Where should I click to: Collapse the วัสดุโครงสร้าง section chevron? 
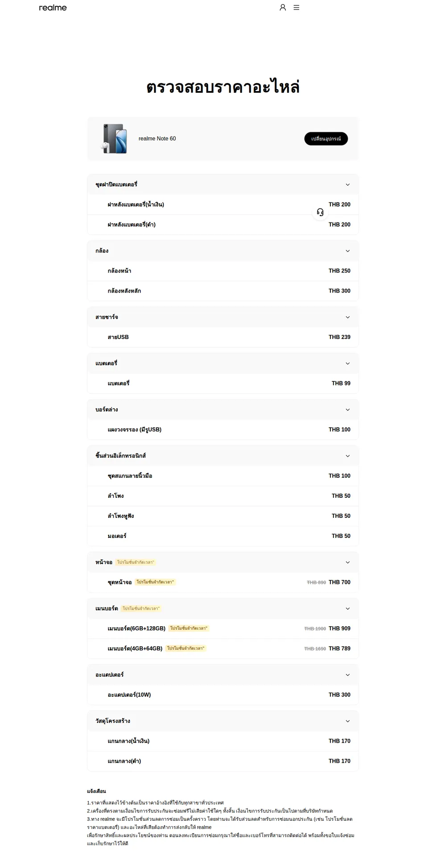348,721
